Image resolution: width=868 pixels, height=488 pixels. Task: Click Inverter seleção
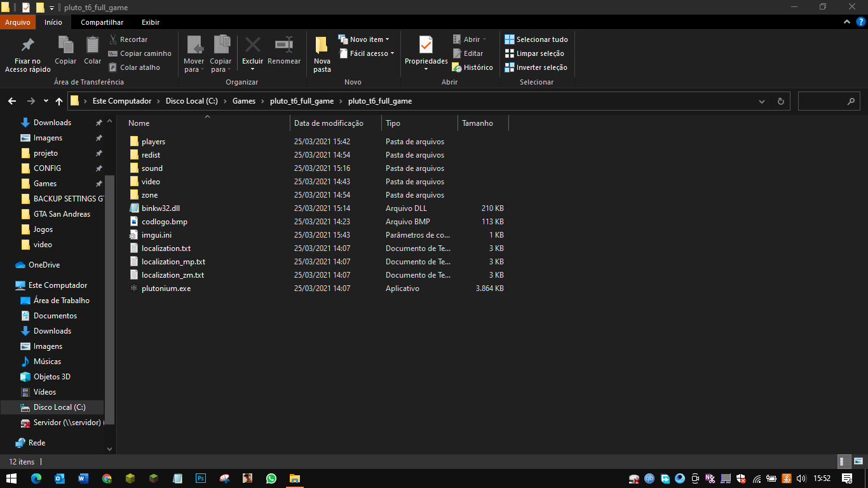pyautogui.click(x=536, y=67)
